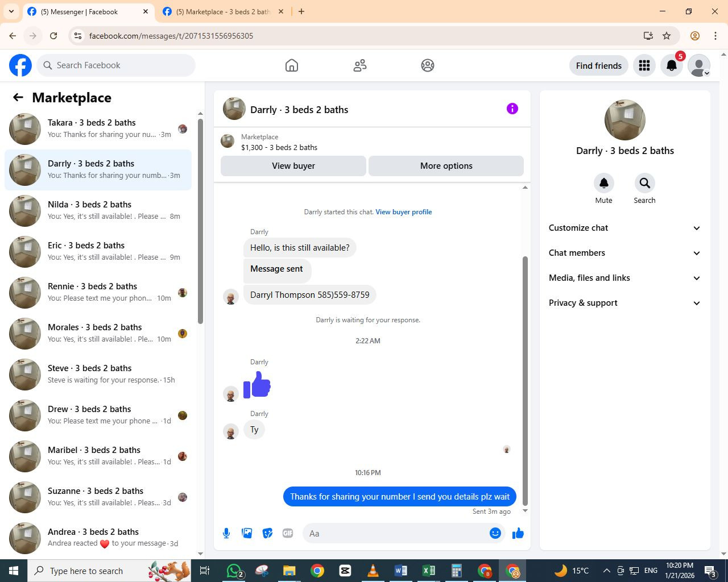Reload the page with the browser refresh icon
This screenshot has height=582, width=728.
[53, 36]
